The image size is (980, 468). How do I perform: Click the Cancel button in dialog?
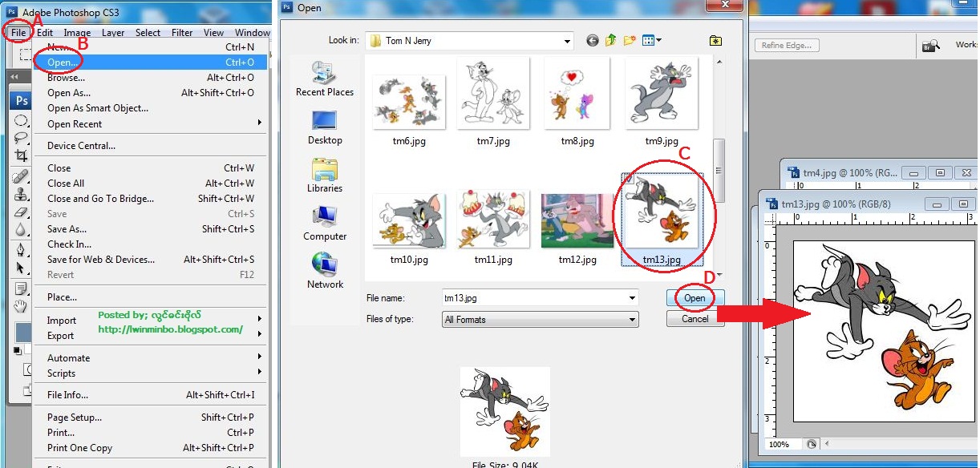695,319
